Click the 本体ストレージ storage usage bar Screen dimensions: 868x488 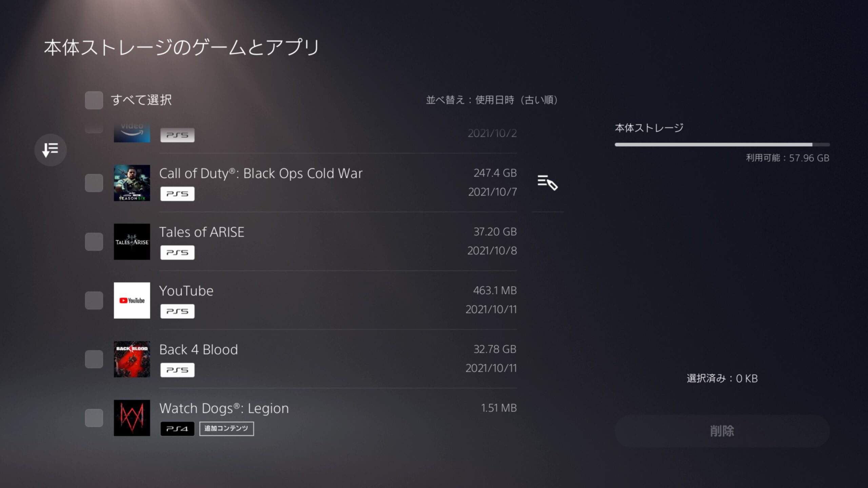[x=722, y=145]
